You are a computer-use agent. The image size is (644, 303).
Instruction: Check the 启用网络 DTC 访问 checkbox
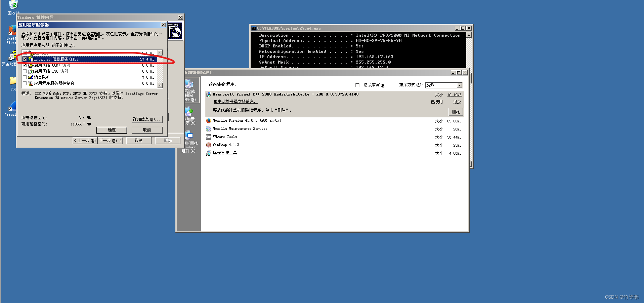[x=25, y=71]
